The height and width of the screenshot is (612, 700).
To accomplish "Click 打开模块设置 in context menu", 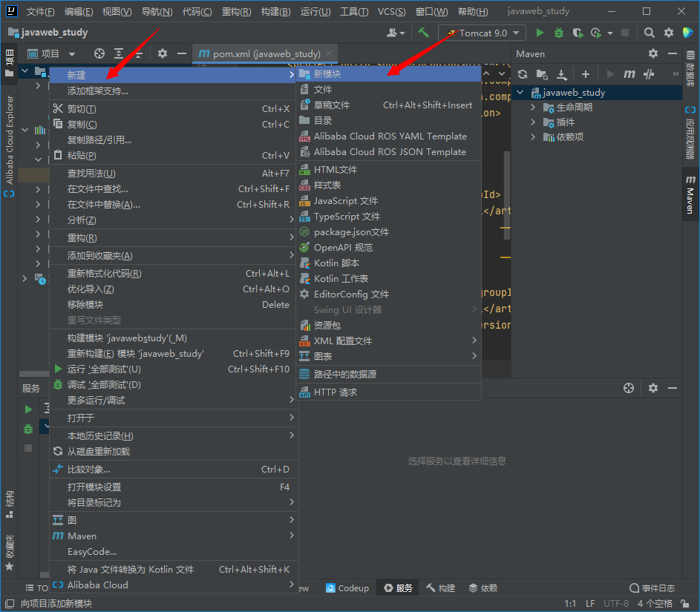I will tap(174, 487).
